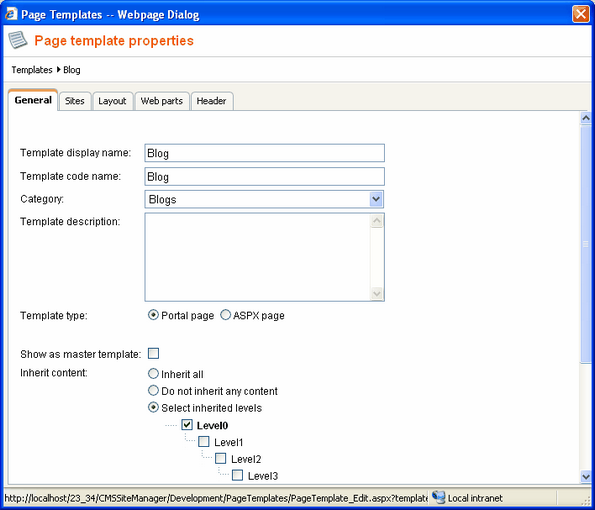Click the Blog breadcrumb item
The width and height of the screenshot is (595, 510).
coord(72,70)
